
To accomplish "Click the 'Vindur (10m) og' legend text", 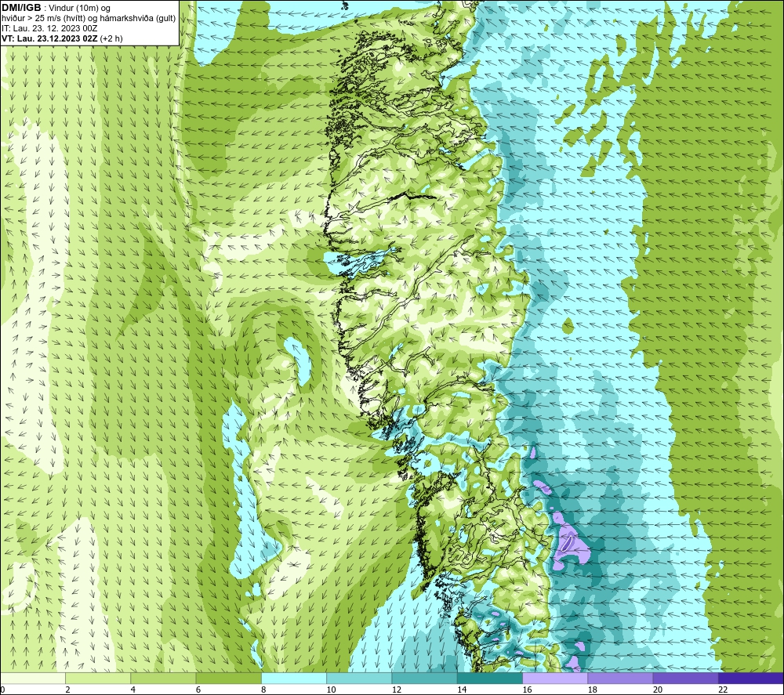I will coord(79,8).
